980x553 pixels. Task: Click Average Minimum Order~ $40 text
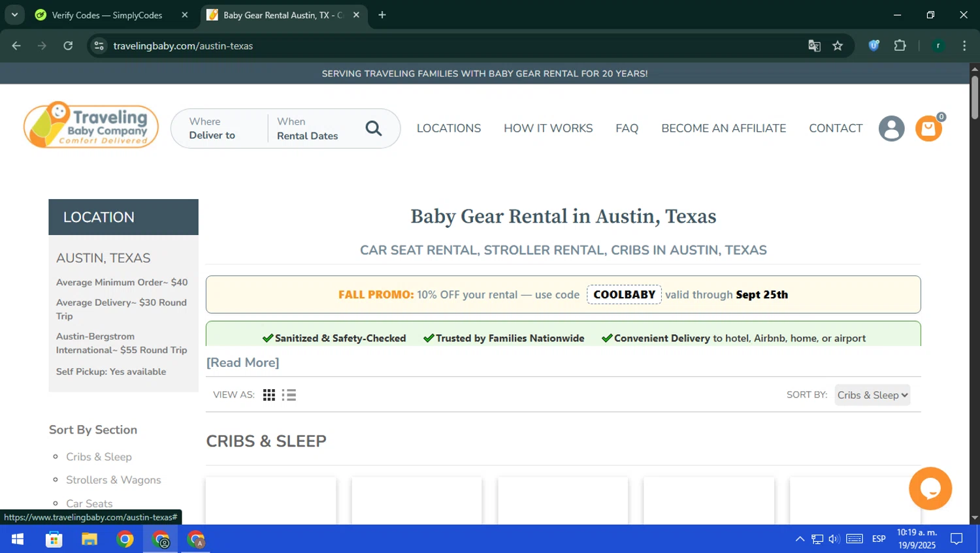(122, 283)
